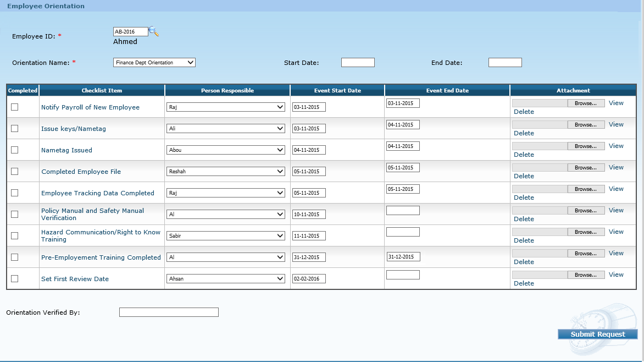The height and width of the screenshot is (362, 644).
Task: Click the Employee ID field containing AB-2016
Action: tap(130, 32)
